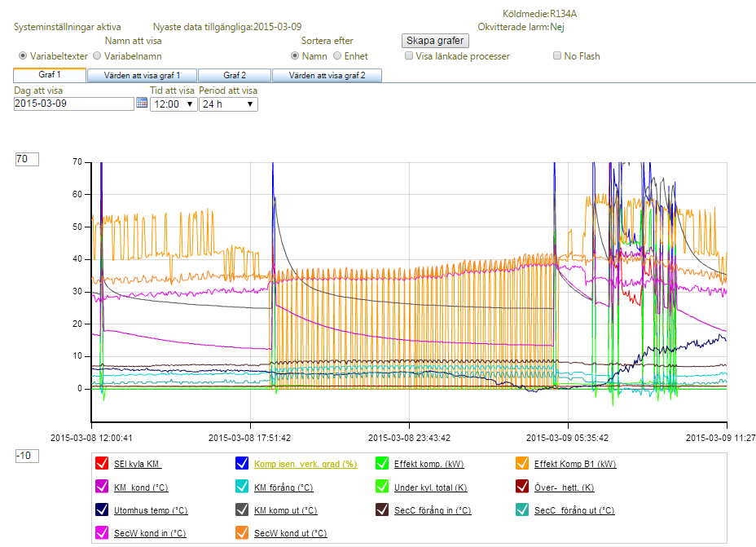Switch to the Graf 1 tab

[50, 75]
